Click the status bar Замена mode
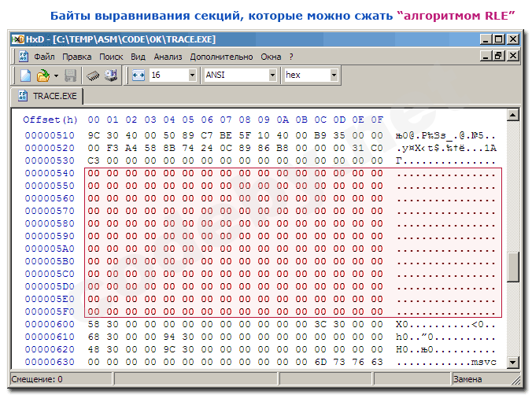This screenshot has width=532, height=398. pos(467,379)
